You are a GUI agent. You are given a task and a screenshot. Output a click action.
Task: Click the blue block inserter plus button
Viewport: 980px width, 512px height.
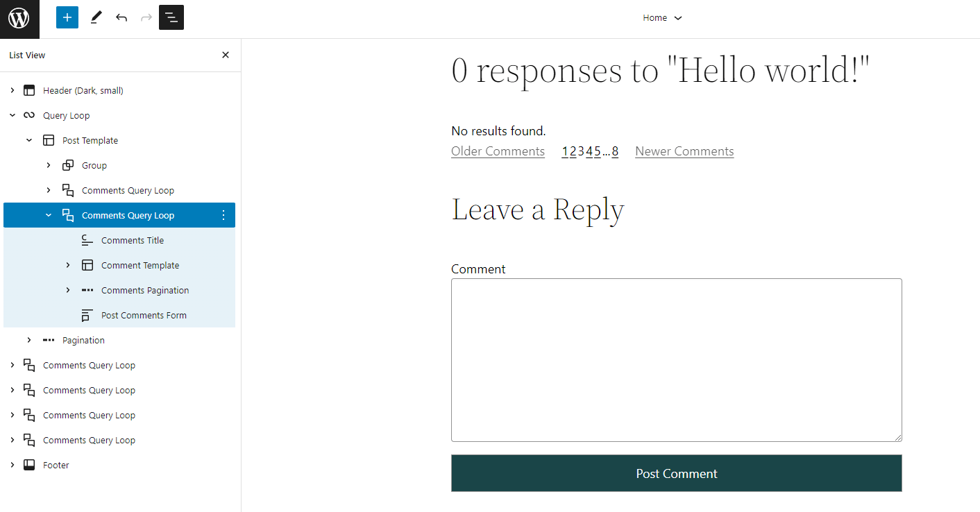[67, 17]
